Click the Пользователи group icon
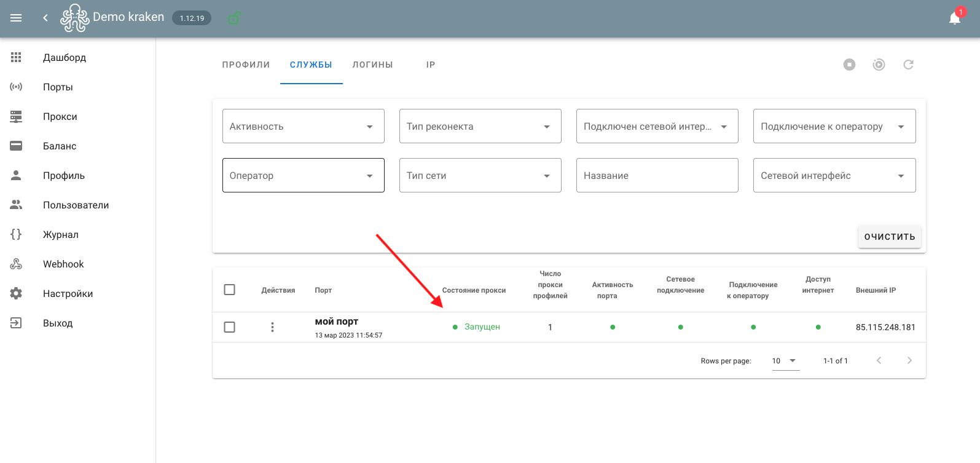The image size is (980, 463). pyautogui.click(x=16, y=205)
